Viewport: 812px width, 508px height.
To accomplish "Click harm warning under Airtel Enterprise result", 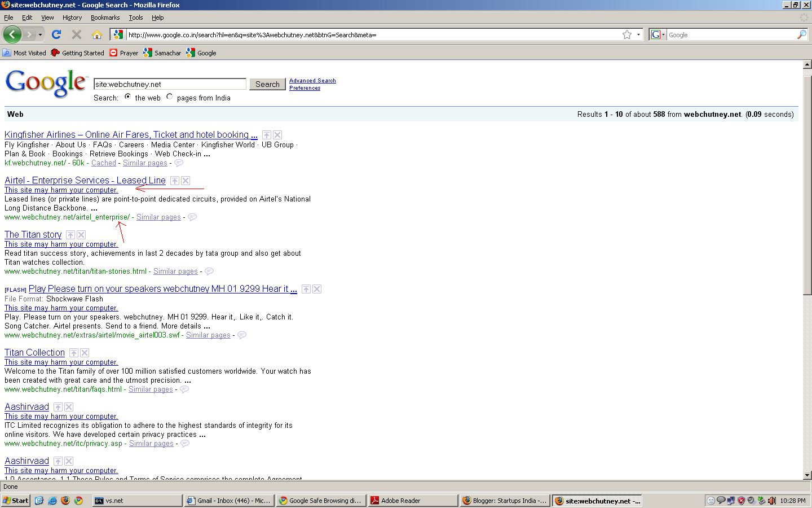I will point(61,190).
